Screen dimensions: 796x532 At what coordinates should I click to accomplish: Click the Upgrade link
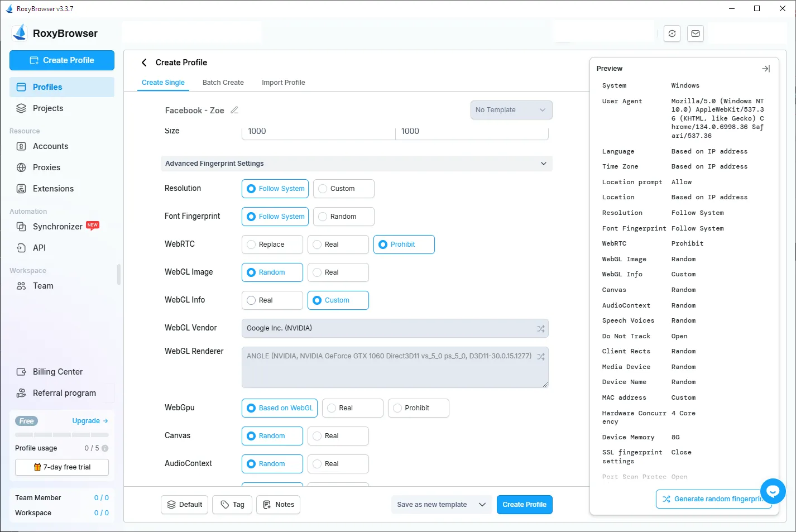point(90,421)
